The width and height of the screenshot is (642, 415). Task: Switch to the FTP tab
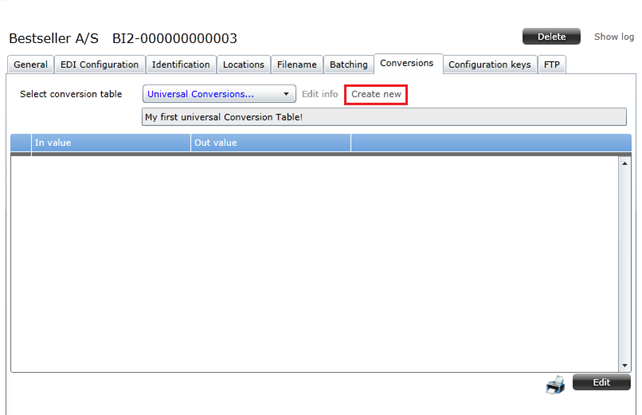coord(552,65)
